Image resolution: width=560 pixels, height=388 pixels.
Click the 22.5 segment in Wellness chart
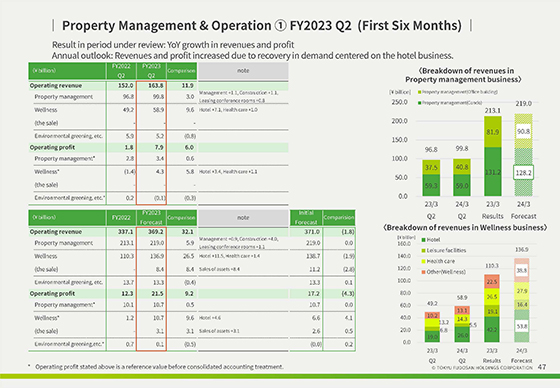pos(492,282)
